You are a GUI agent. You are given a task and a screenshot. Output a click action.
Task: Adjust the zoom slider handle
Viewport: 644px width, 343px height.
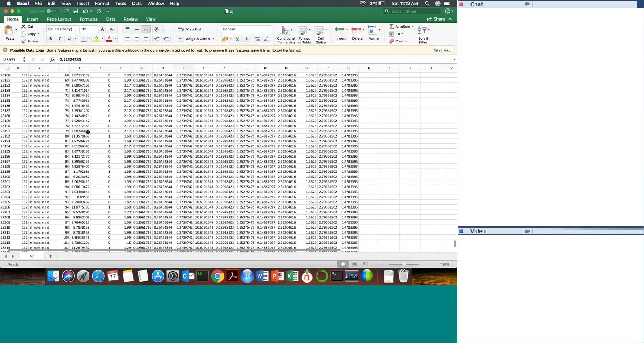pyautogui.click(x=404, y=264)
